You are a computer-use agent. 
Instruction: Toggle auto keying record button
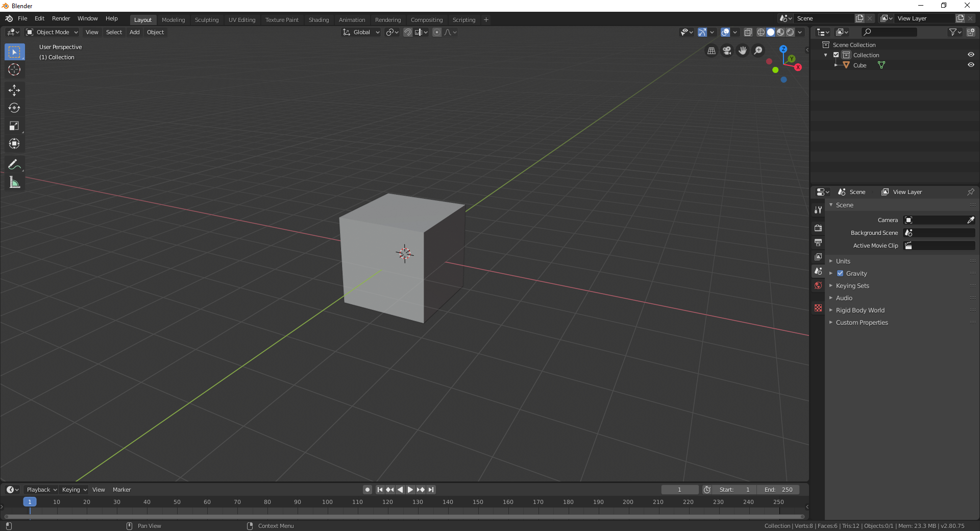(367, 490)
